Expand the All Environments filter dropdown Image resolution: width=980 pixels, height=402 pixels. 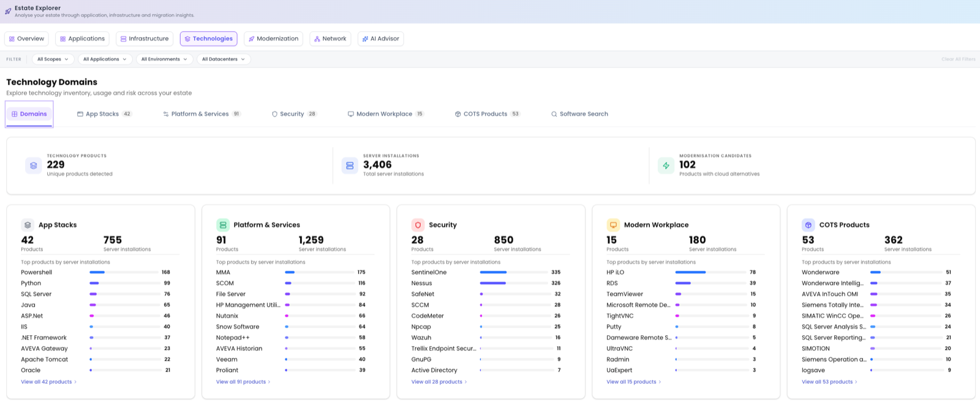click(164, 59)
